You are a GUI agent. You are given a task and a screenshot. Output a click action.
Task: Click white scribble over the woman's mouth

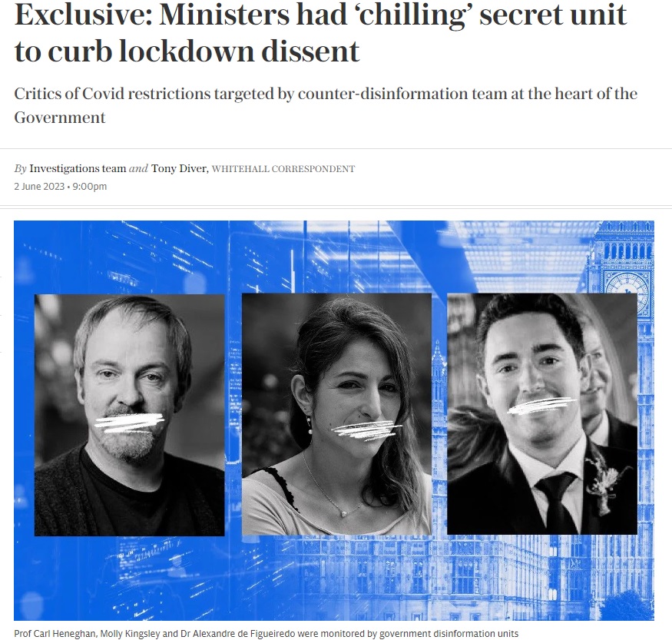tap(366, 430)
